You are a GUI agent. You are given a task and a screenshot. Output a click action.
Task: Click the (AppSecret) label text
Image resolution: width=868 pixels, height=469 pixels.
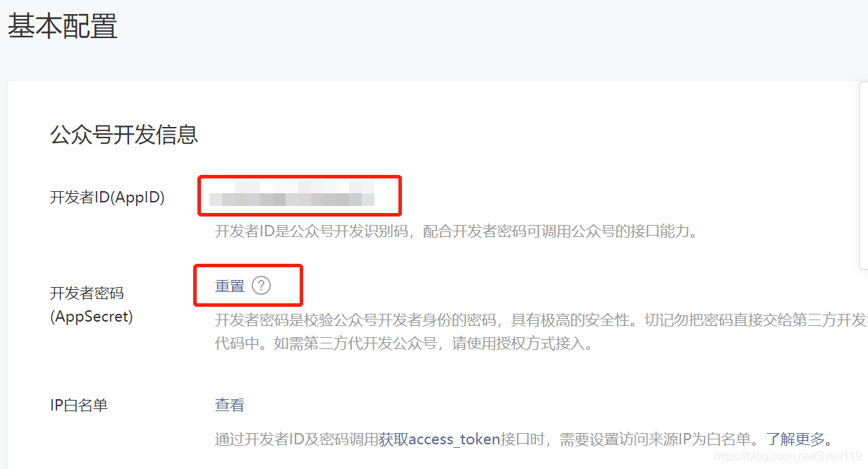click(92, 317)
